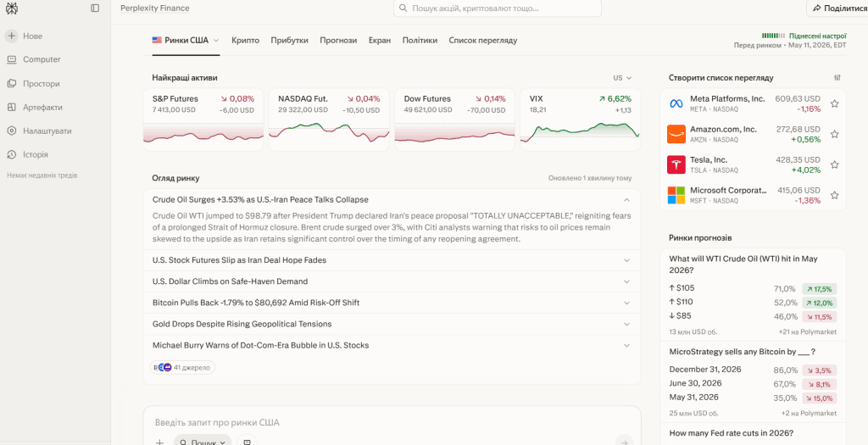Click the Поділитися share button
Image resolution: width=868 pixels, height=445 pixels.
839,8
